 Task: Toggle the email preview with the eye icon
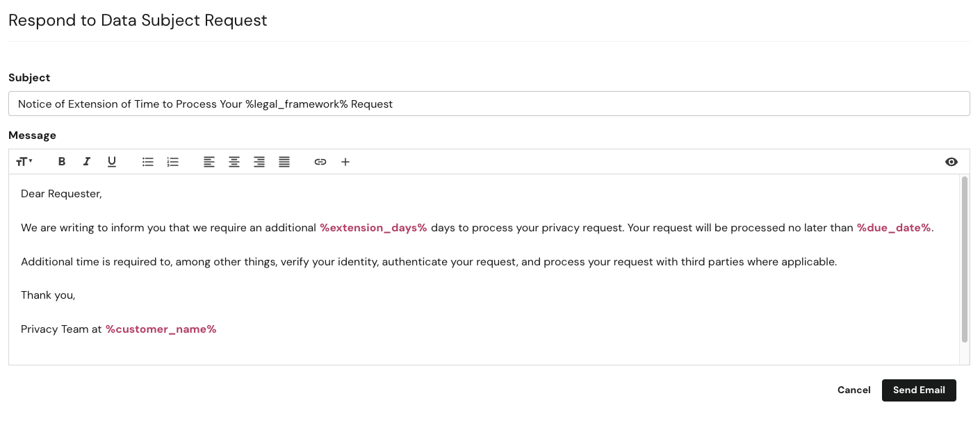point(951,161)
